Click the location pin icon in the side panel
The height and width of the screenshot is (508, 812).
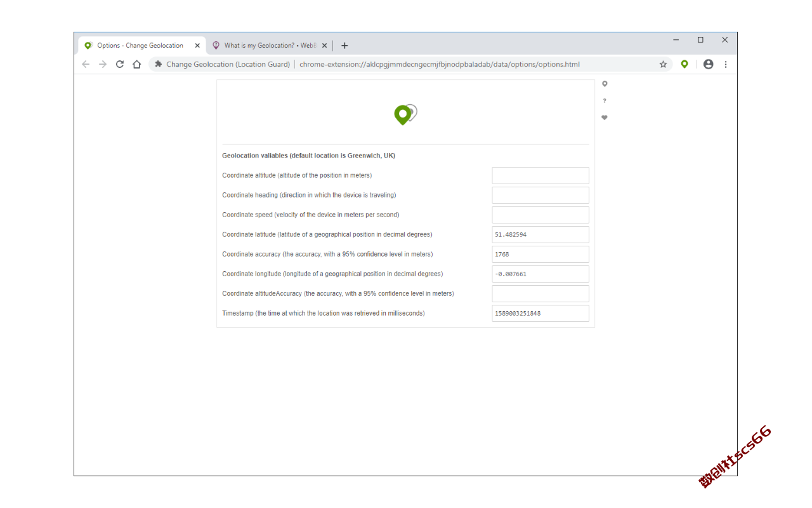point(605,84)
